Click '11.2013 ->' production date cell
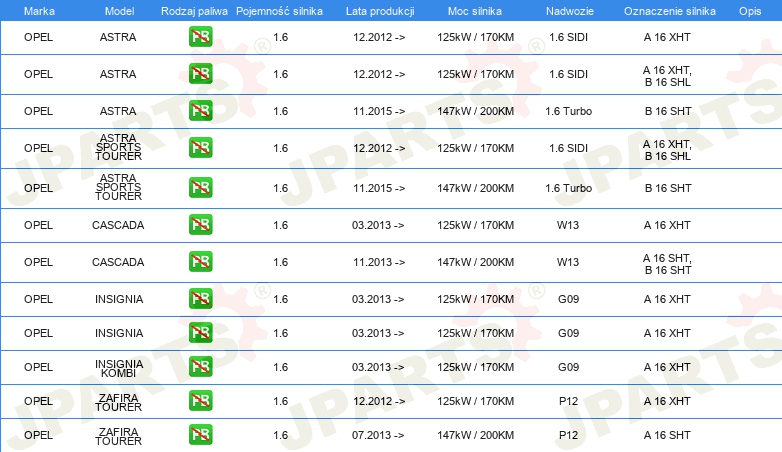This screenshot has height=452, width=782. point(379,262)
